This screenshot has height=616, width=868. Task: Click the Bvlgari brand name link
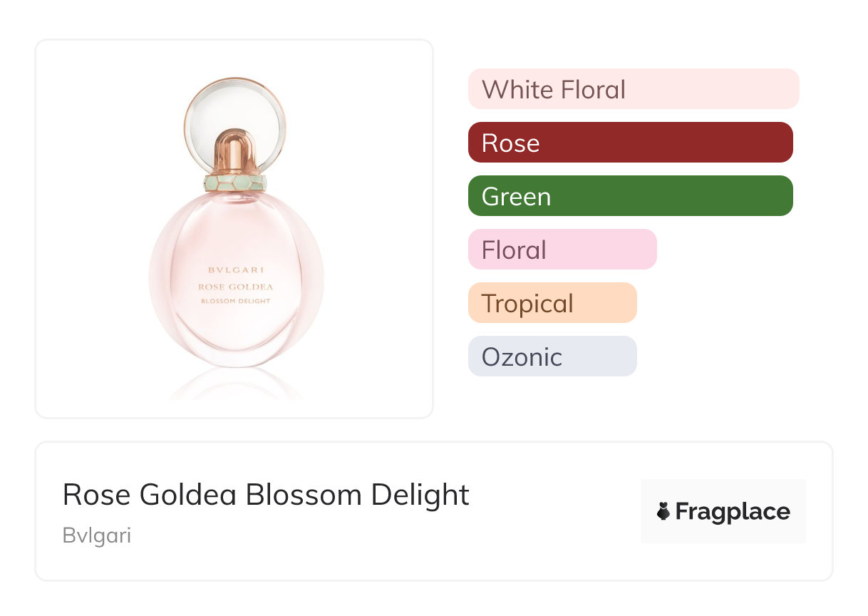[x=97, y=535]
